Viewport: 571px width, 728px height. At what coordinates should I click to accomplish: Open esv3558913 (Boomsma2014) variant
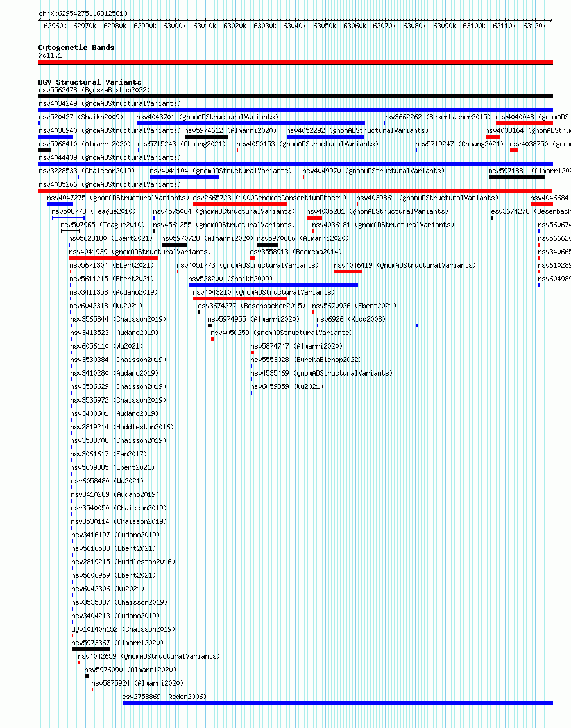pyautogui.click(x=296, y=252)
